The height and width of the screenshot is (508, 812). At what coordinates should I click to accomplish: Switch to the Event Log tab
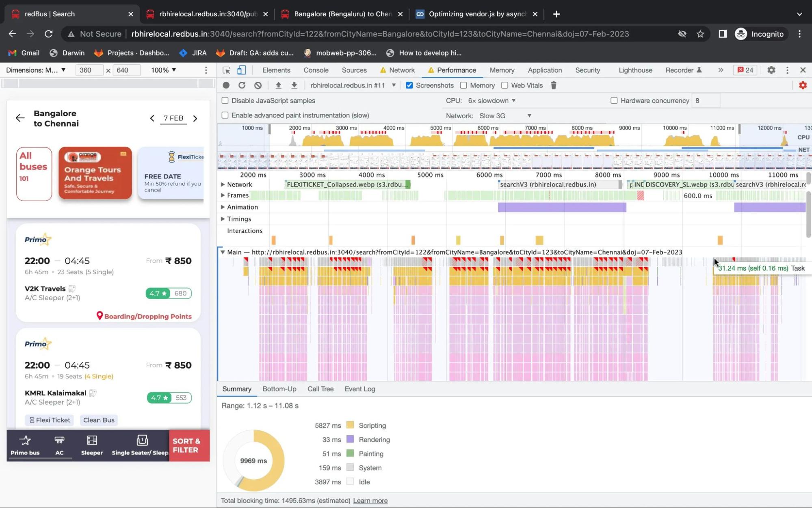point(360,389)
